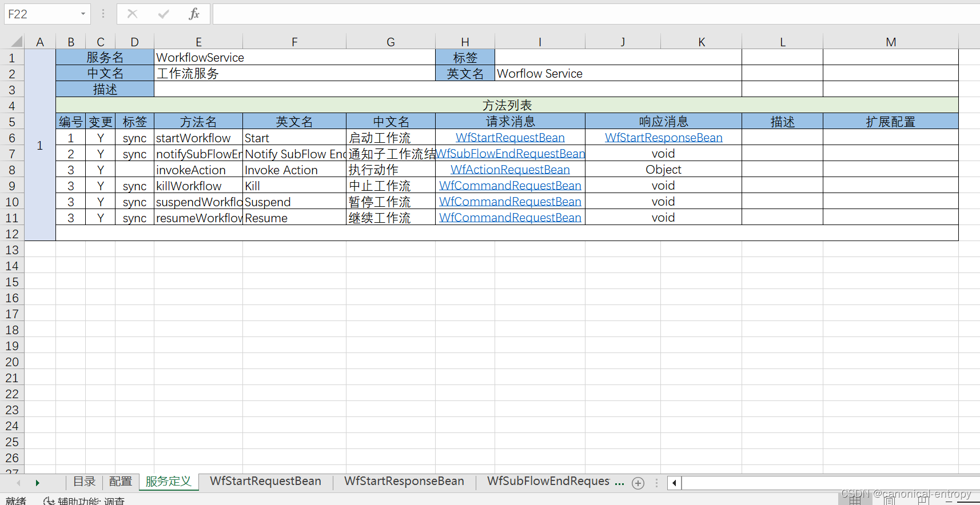
Task: Switch to the 目录 sheet tab
Action: [x=85, y=482]
